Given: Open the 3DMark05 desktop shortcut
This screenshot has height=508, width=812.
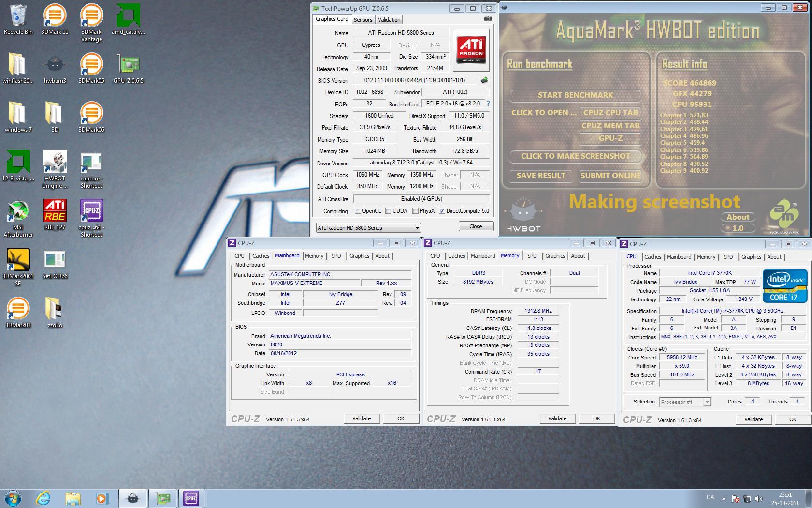Looking at the screenshot, I should [x=91, y=68].
